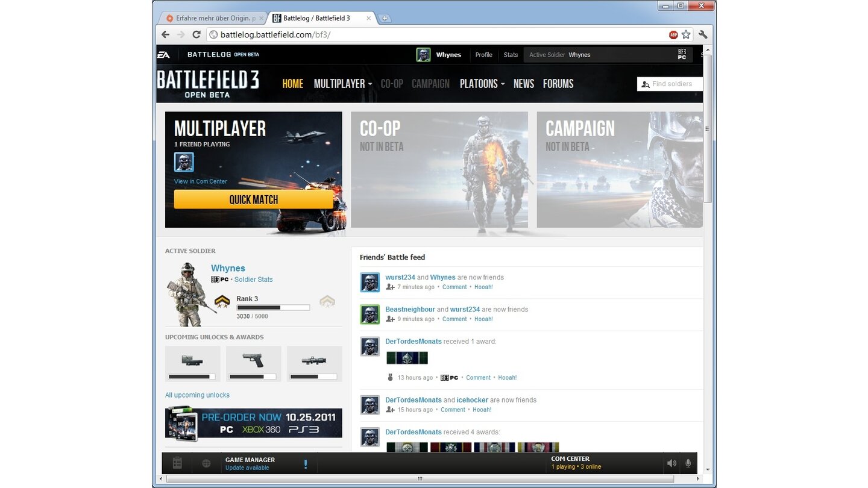Click the Rank 3 progress bar
Viewport: 868px width, 488px height.
point(273,307)
